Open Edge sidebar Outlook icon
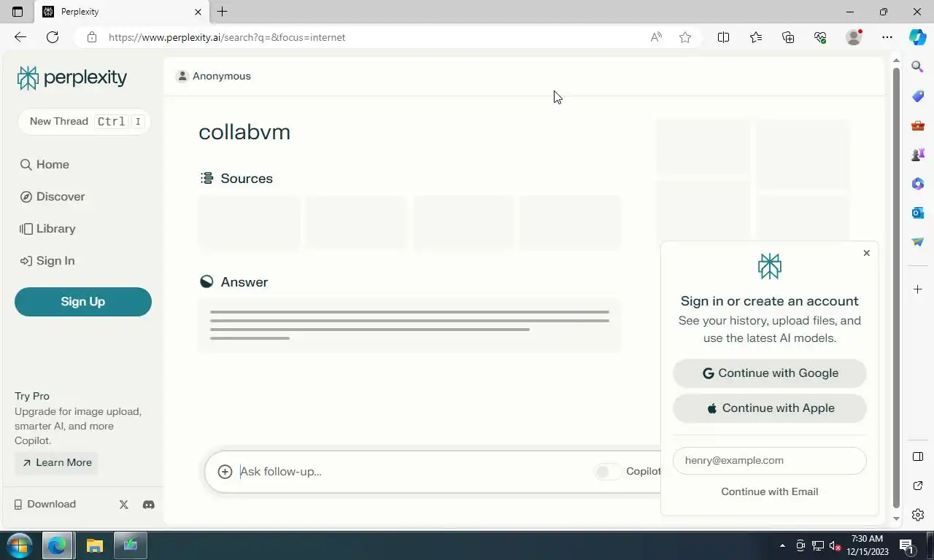The height and width of the screenshot is (560, 934). click(918, 213)
